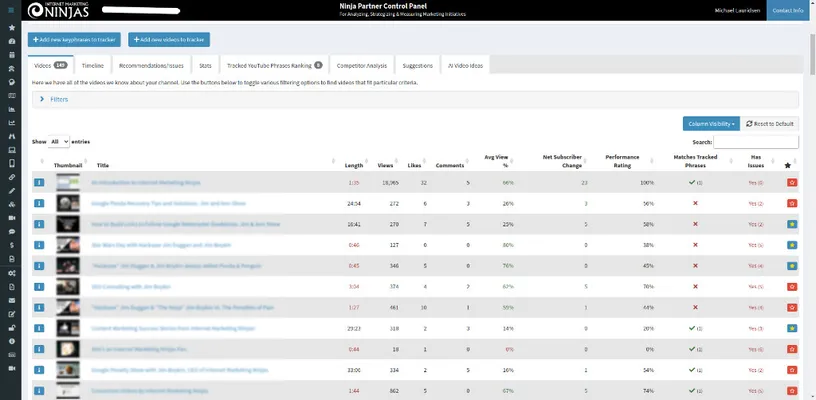Open the Column Visibility dropdown
The height and width of the screenshot is (400, 816).
click(711, 123)
